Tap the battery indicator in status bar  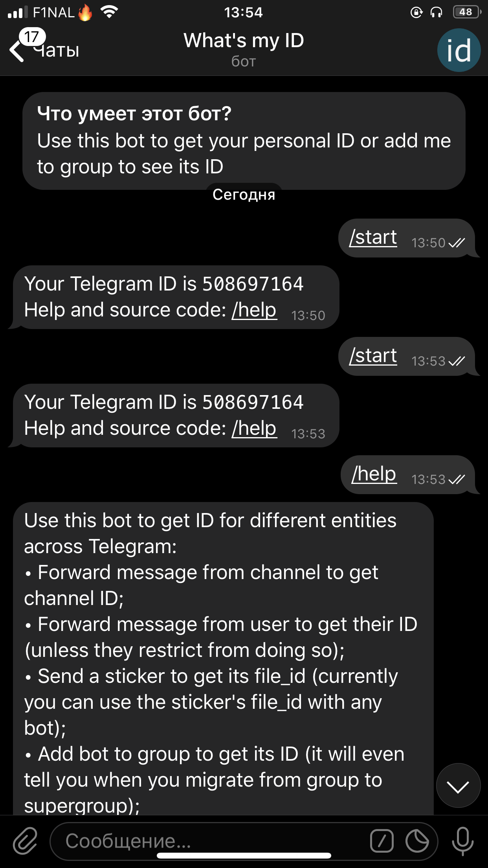[x=467, y=12]
